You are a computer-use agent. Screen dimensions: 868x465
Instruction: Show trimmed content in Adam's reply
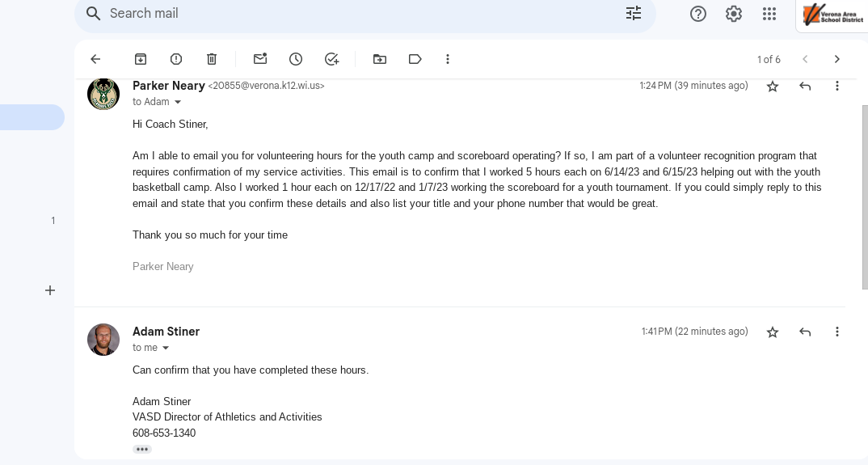point(142,449)
